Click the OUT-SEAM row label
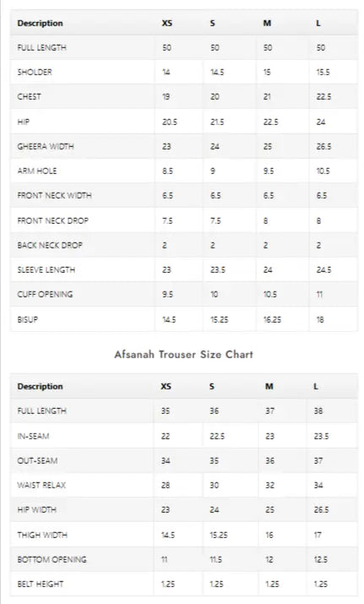This screenshot has height=604, width=364. pos(37,460)
